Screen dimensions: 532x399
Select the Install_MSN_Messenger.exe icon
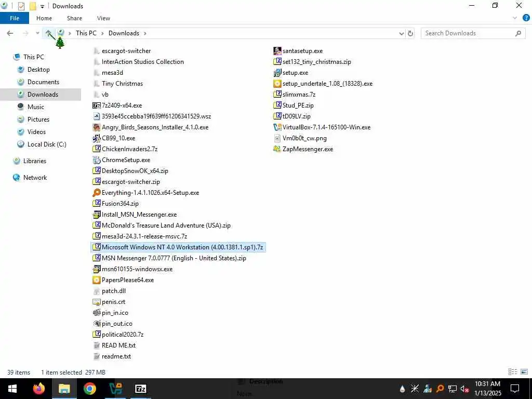(x=96, y=215)
